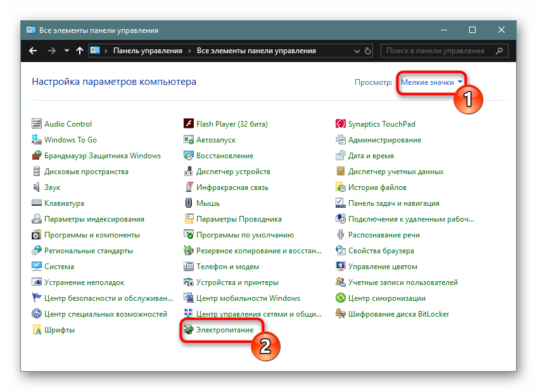537x392 pixels.
Task: Click the Электропитание power icon
Action: (x=188, y=330)
